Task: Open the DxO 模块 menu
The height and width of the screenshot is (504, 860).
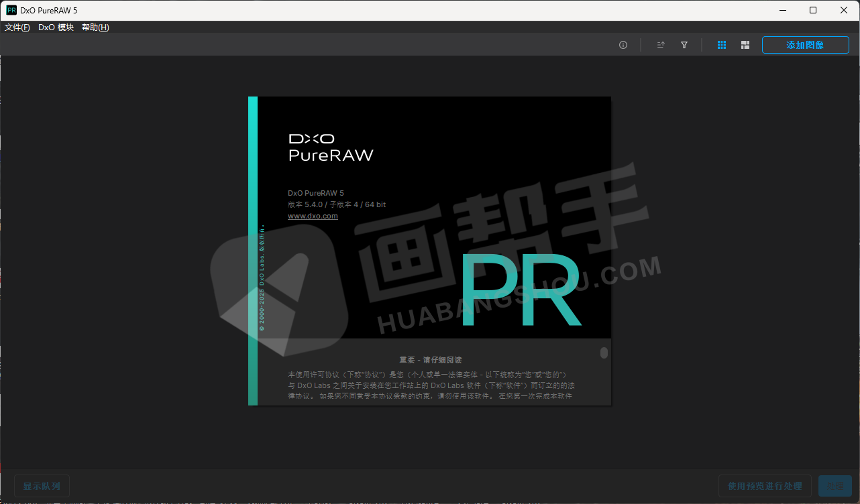Action: tap(56, 27)
